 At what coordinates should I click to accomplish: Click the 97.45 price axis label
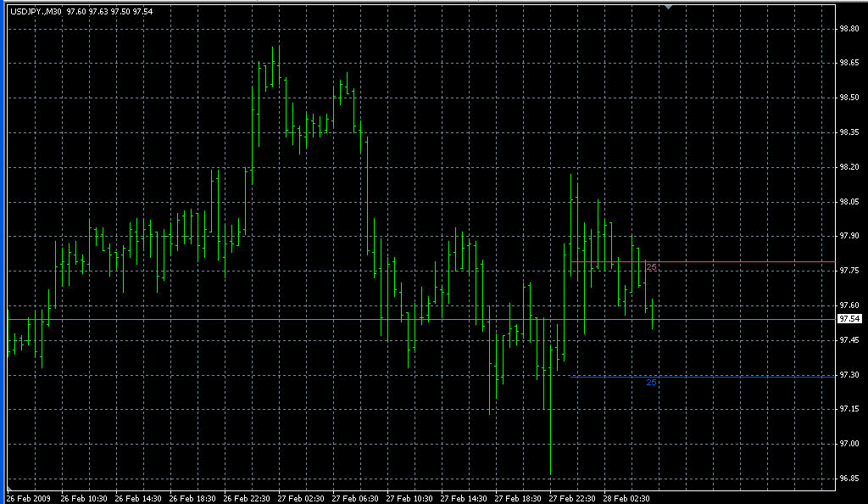(849, 340)
